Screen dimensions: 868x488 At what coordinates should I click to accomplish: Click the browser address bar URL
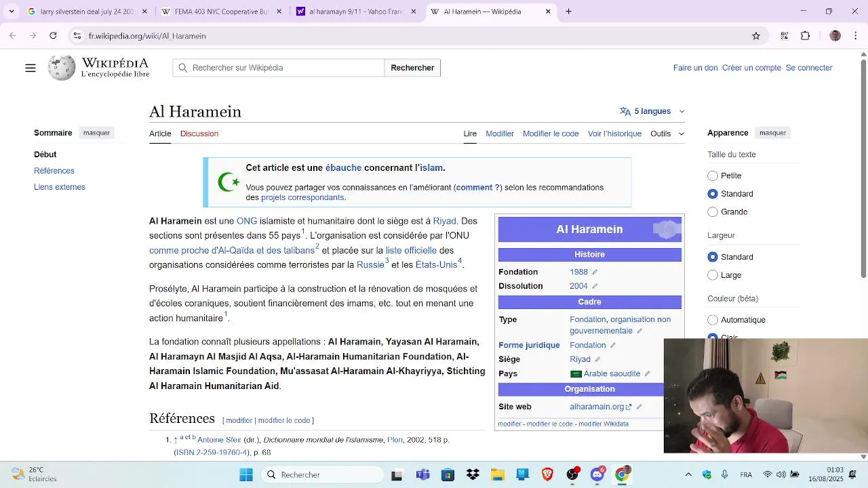coord(147,36)
